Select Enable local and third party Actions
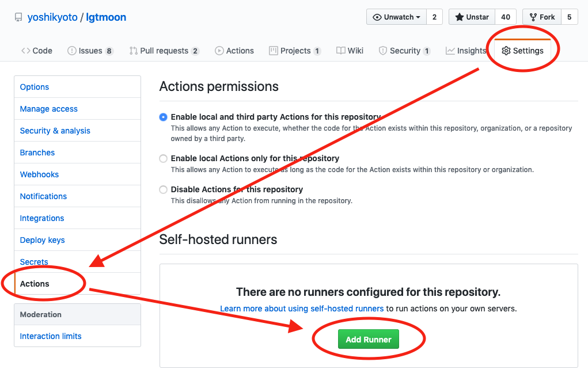Image resolution: width=588 pixels, height=377 pixels. (163, 117)
